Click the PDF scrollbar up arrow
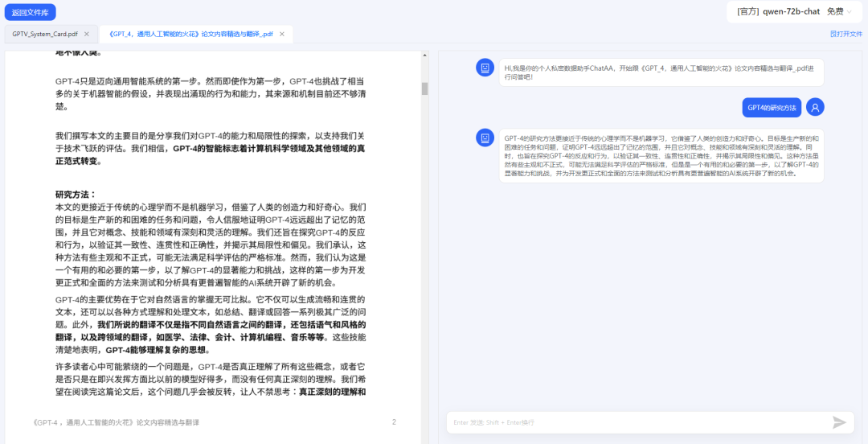 pyautogui.click(x=424, y=55)
